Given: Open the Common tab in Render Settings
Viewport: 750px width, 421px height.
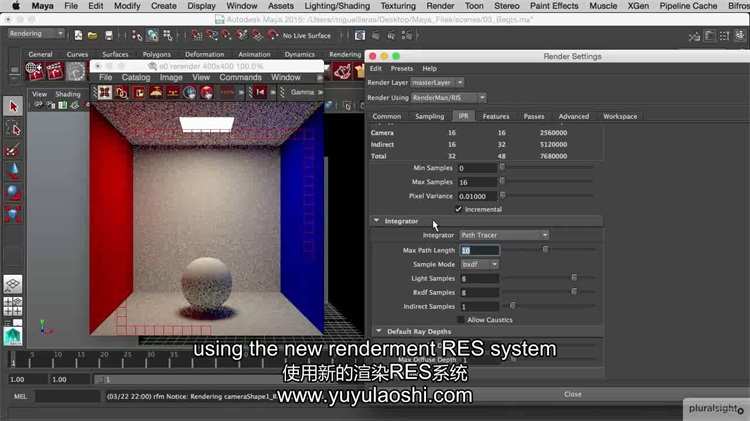Looking at the screenshot, I should pyautogui.click(x=386, y=116).
